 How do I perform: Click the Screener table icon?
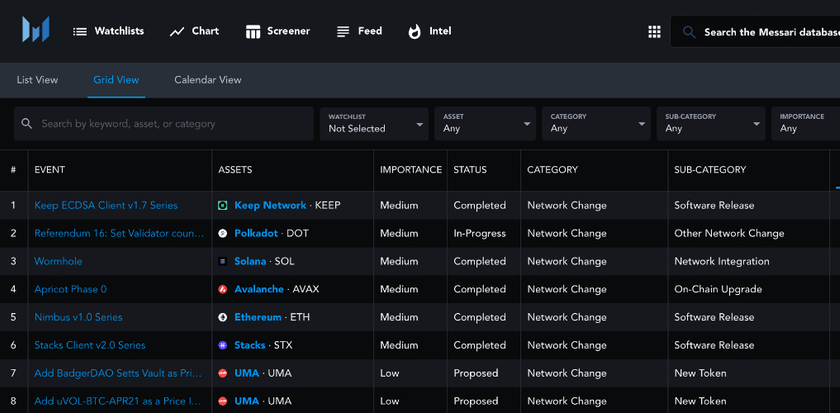pyautogui.click(x=253, y=32)
